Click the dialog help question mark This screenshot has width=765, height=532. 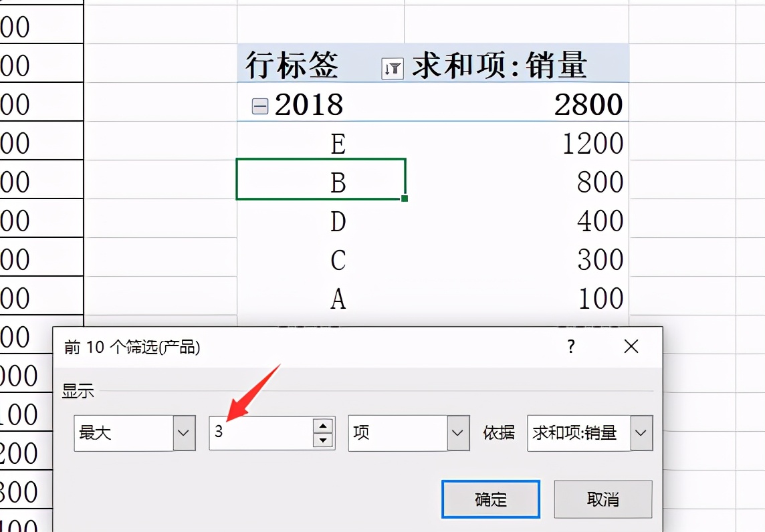pyautogui.click(x=571, y=347)
